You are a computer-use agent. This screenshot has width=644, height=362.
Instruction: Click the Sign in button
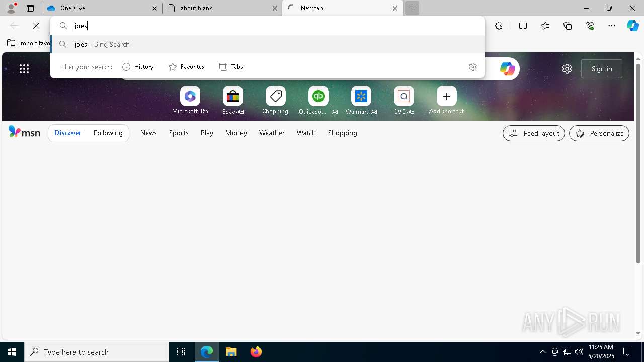602,69
